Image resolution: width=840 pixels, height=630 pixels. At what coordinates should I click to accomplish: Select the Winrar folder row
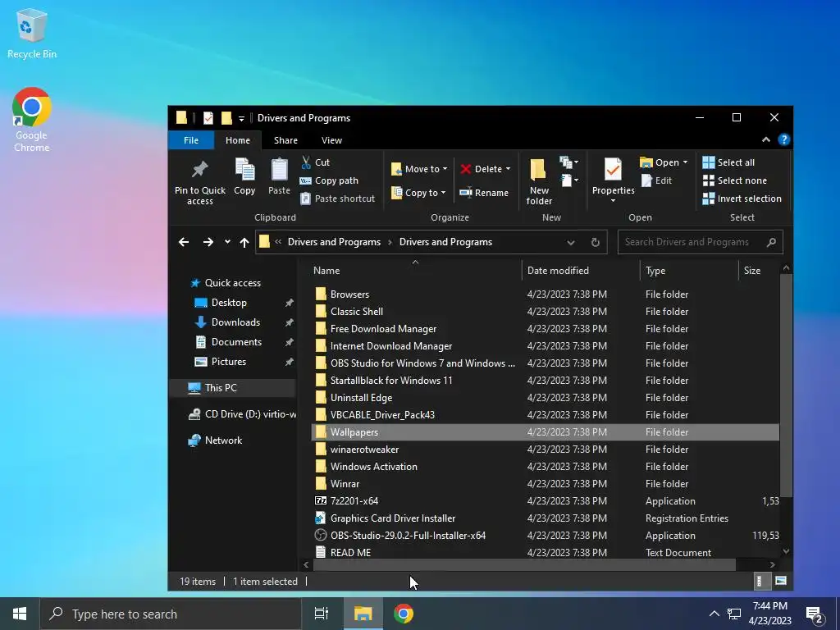[x=545, y=484]
